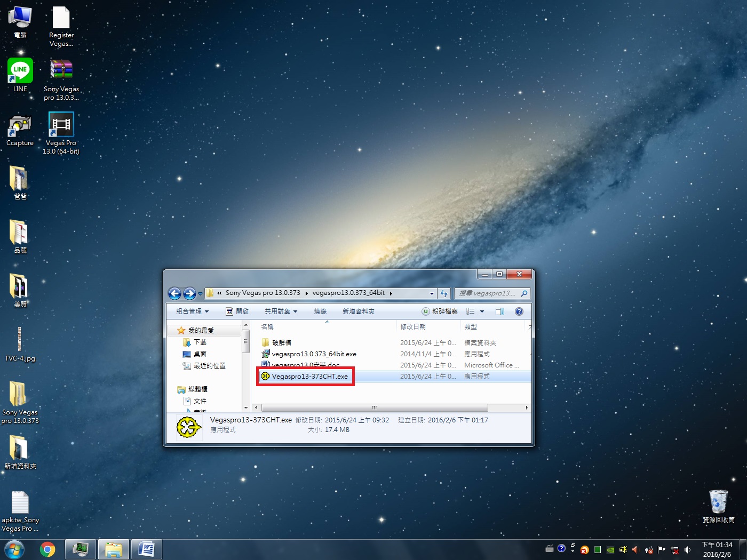Open the 組合管理 dropdown menu

click(x=192, y=311)
